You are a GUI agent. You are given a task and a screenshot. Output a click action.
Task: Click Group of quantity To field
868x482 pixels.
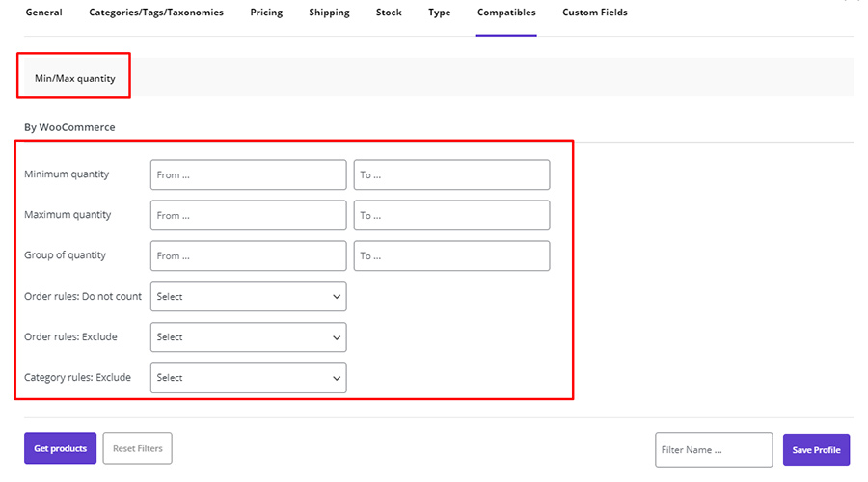coord(451,255)
